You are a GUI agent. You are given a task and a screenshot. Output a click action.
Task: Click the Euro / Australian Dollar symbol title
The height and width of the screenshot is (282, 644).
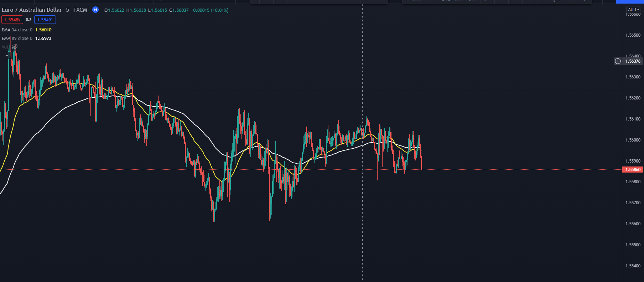click(32, 10)
